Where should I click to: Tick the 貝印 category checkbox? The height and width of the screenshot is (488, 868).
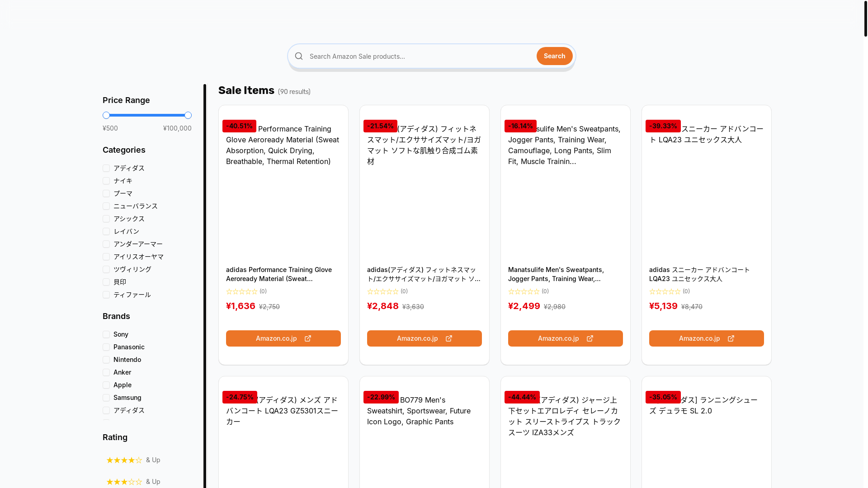coord(106,282)
